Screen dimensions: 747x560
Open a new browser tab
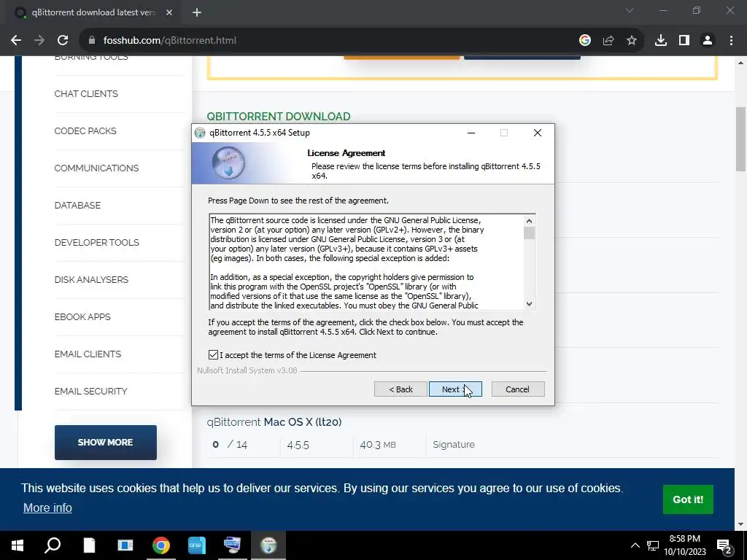click(197, 12)
